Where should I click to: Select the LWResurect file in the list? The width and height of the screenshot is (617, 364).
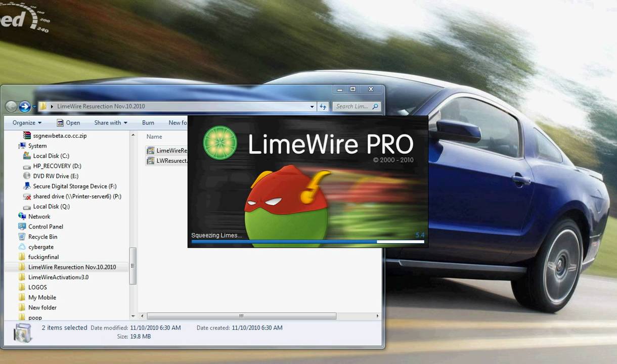pos(172,161)
